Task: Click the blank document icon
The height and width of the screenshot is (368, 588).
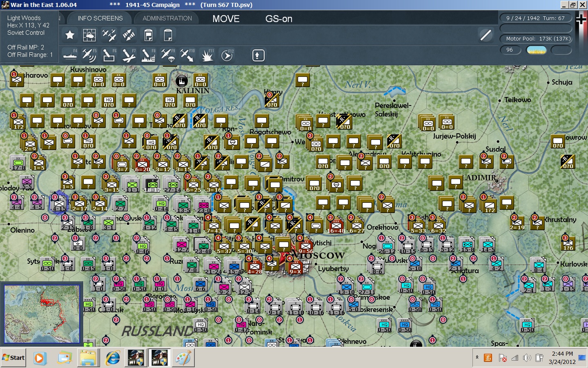Action: pos(168,35)
